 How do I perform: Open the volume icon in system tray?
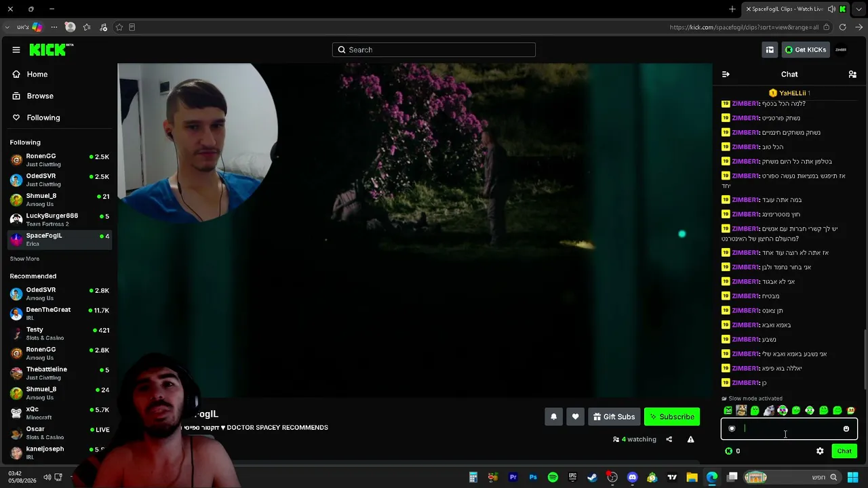(x=47, y=477)
